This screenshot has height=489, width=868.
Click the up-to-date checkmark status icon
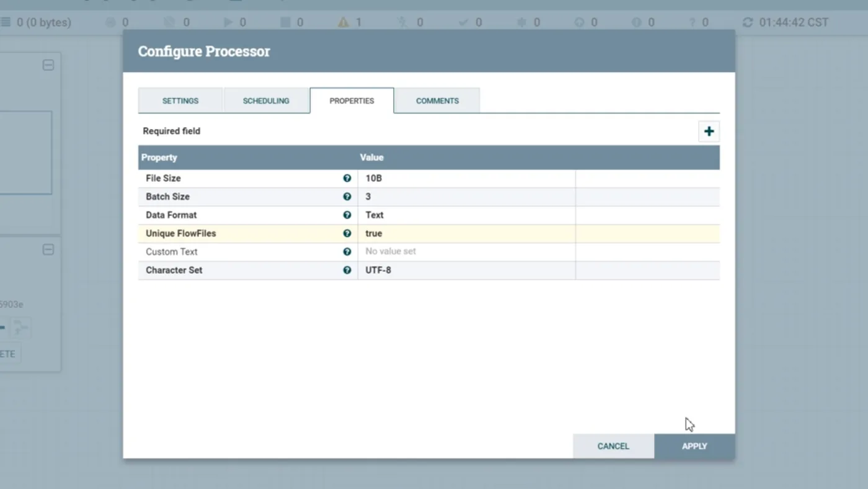[463, 22]
